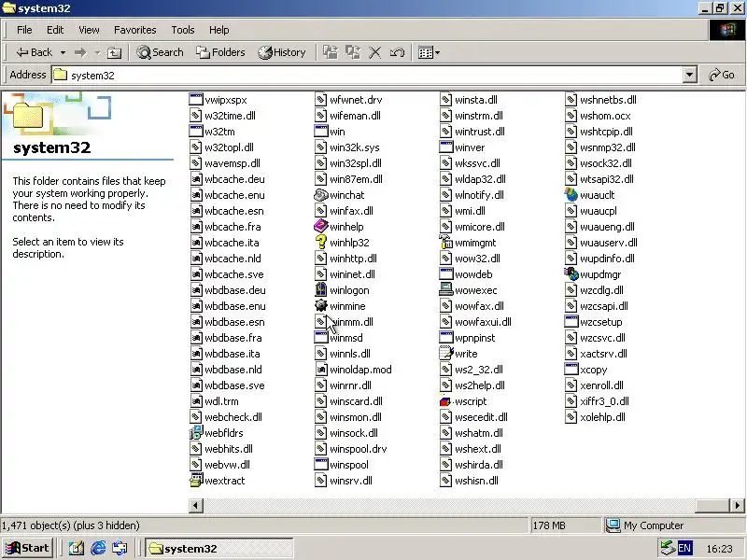Open the Favorites menu

click(135, 30)
